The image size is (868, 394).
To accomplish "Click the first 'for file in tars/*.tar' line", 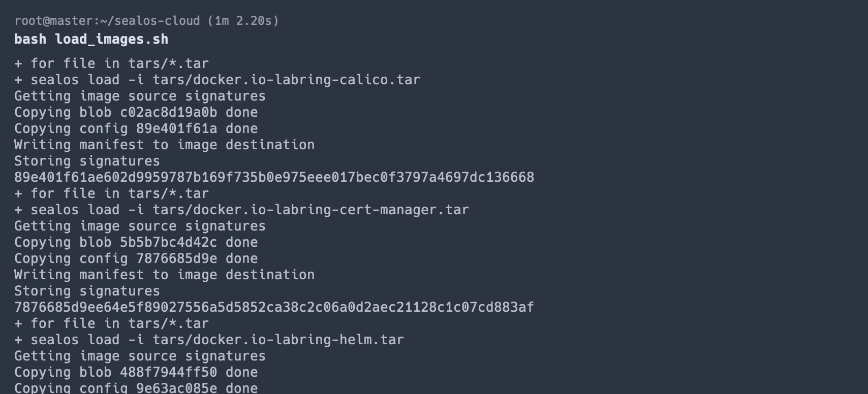I will pos(111,63).
